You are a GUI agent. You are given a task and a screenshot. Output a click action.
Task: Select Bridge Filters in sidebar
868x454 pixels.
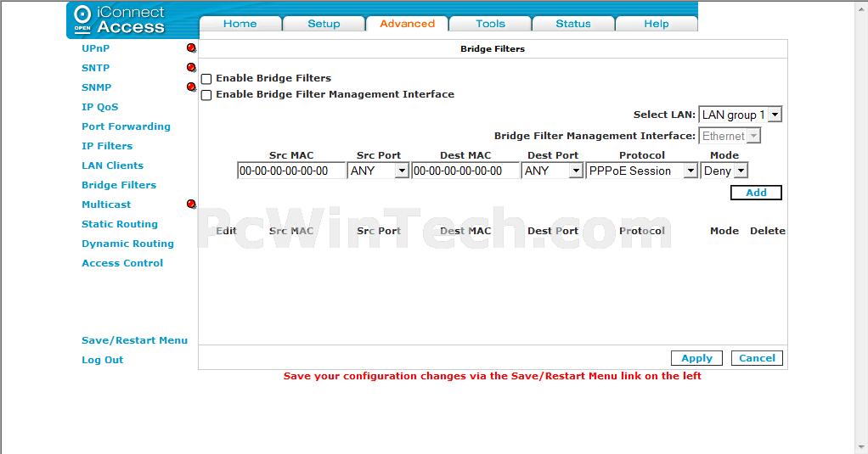coord(119,185)
